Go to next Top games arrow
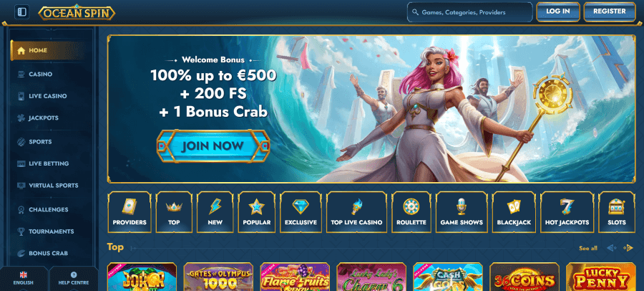This screenshot has width=644, height=291. click(628, 248)
